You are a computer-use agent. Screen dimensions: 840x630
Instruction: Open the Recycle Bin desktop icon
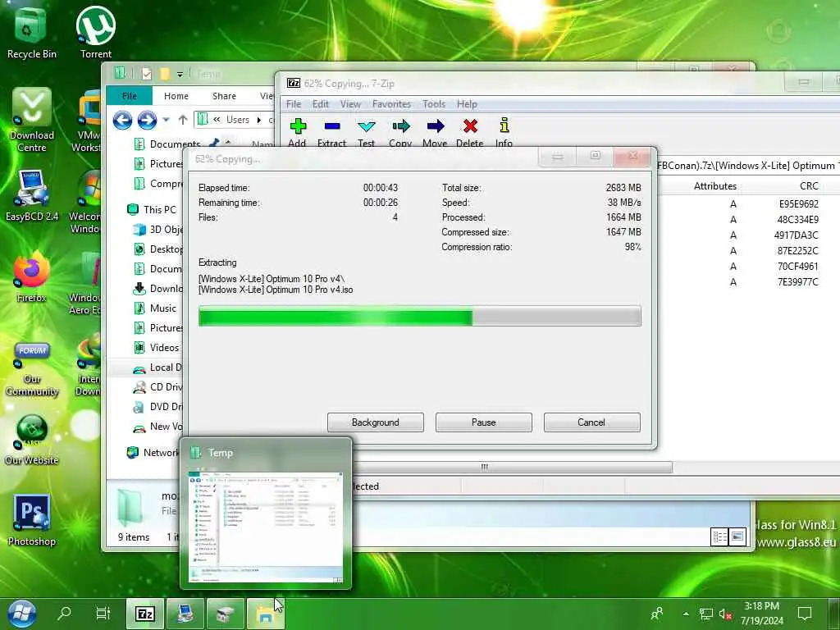[x=31, y=33]
